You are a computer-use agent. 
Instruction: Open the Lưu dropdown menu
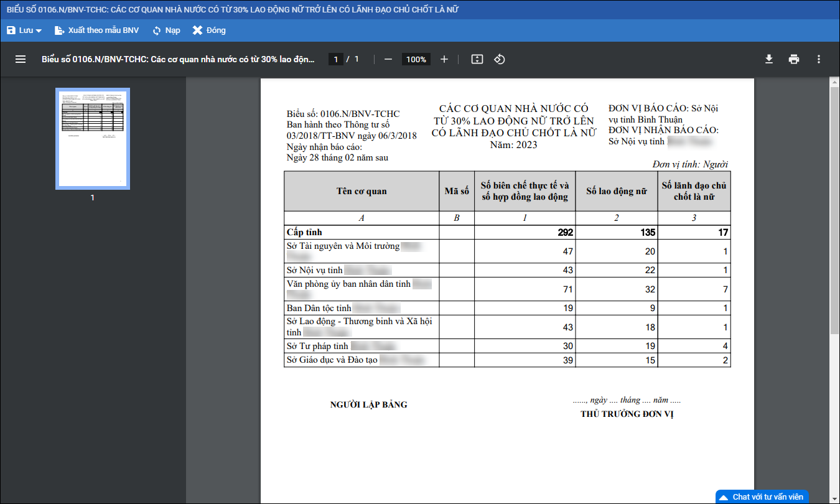24,30
